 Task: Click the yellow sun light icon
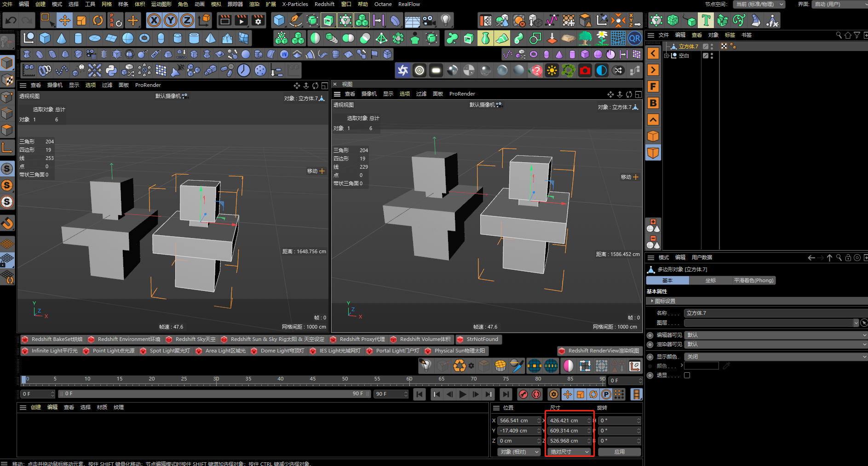click(552, 70)
